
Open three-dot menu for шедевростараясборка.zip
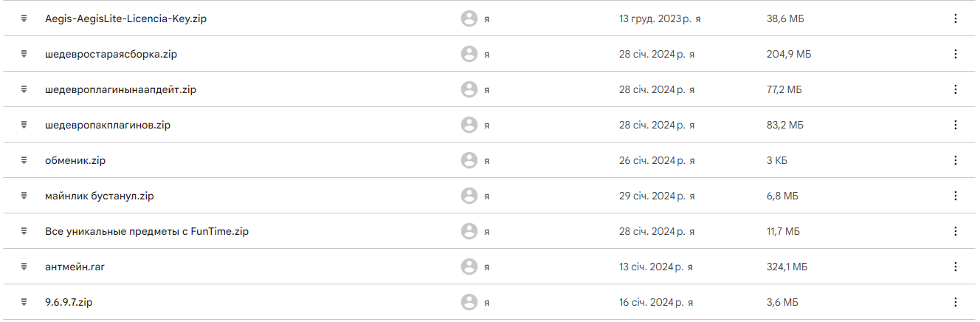click(955, 54)
